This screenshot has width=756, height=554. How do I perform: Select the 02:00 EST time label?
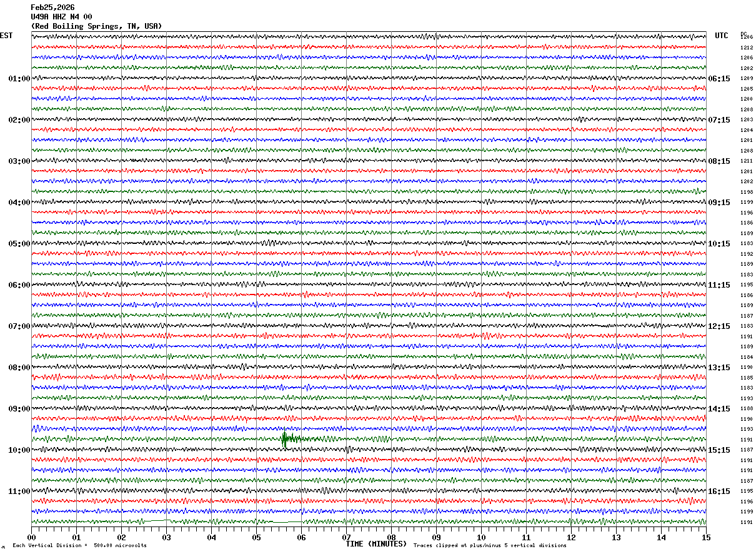tap(19, 120)
